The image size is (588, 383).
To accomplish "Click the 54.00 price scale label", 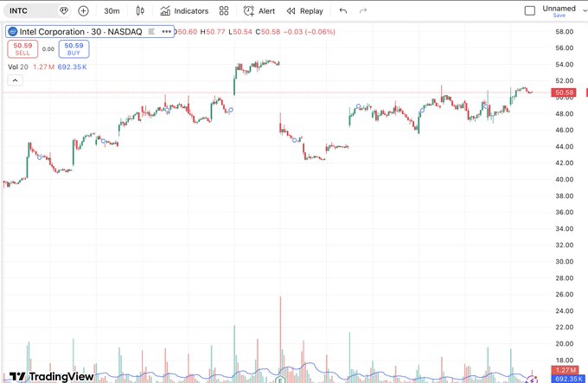I will pos(565,65).
